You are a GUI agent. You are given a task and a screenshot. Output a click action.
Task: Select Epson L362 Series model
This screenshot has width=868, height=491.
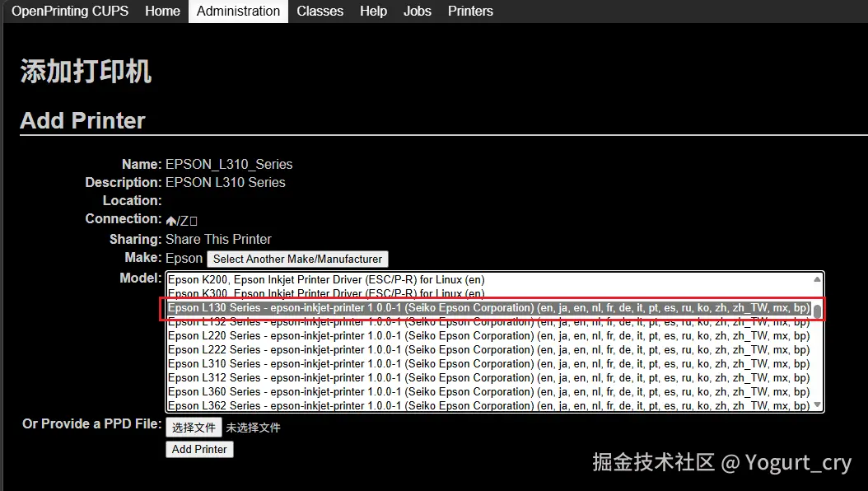click(489, 405)
